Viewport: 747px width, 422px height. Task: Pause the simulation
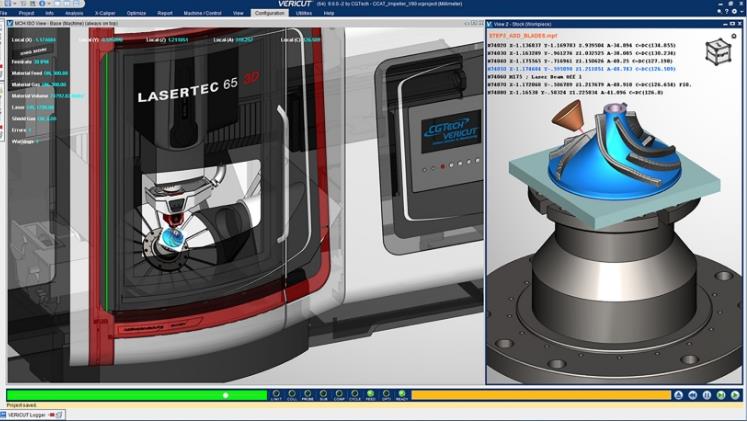click(707, 395)
